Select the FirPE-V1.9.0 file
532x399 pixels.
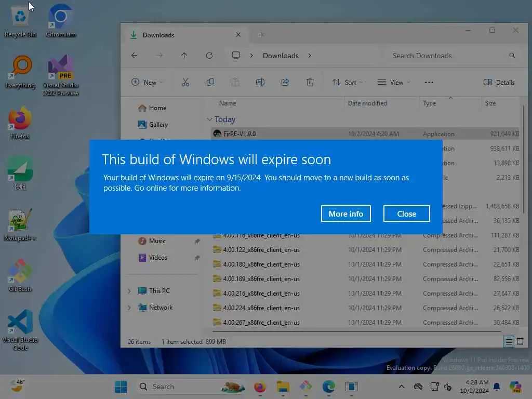[365, 134]
